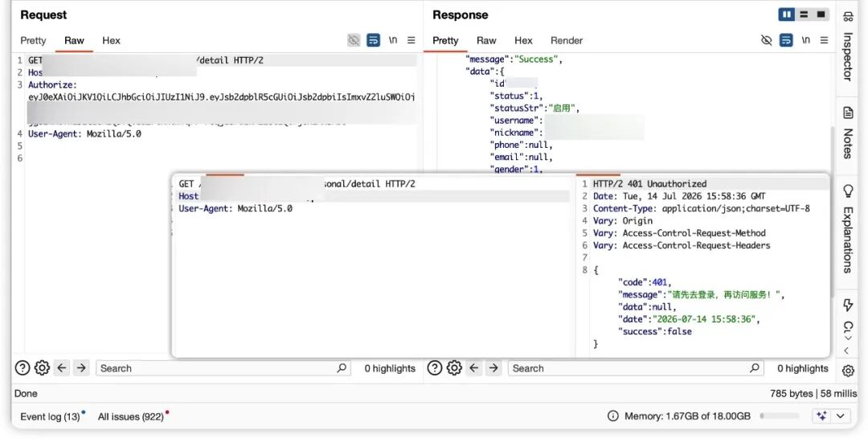Go to next match in Request search
Image resolution: width=868 pixels, height=439 pixels.
[x=81, y=368]
